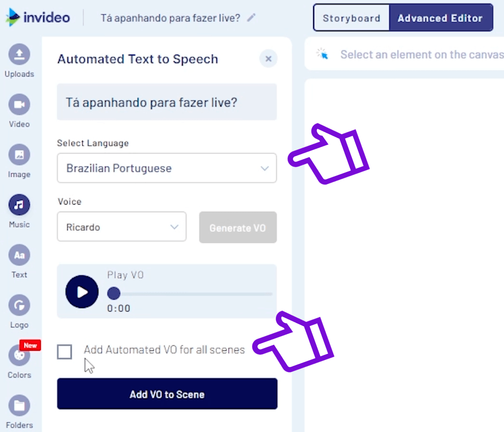Open the Music sidebar panel
Viewport: 504px width, 432px height.
coord(19,211)
